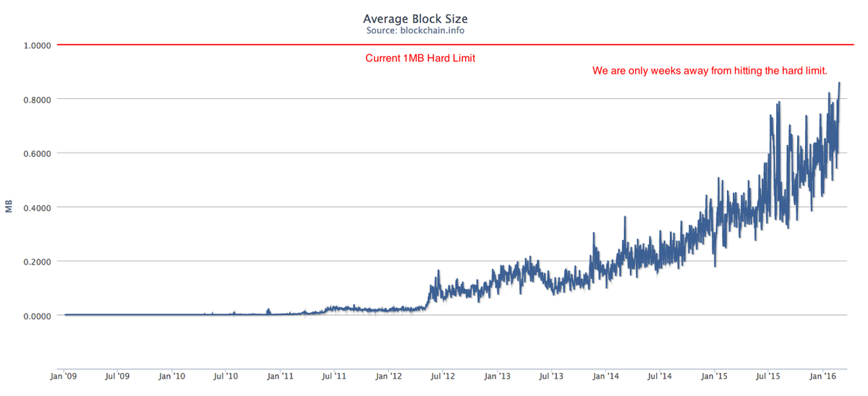Click the 0.8000 y-axis label
Image resolution: width=868 pixels, height=396 pixels.
click(x=37, y=99)
